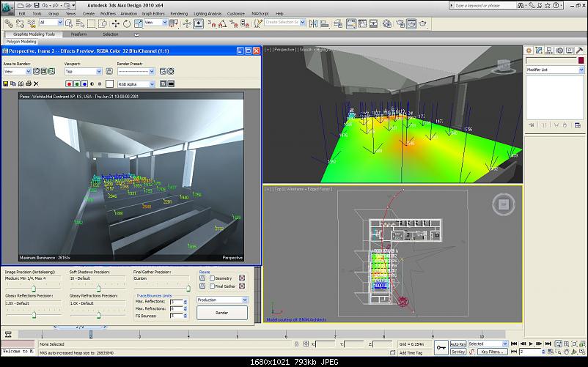Open the Area to Render dropdown

(x=18, y=73)
